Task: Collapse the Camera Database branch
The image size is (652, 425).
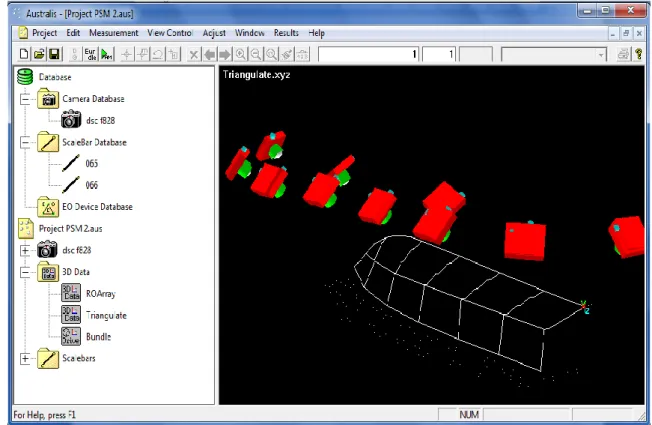Action: coord(25,99)
